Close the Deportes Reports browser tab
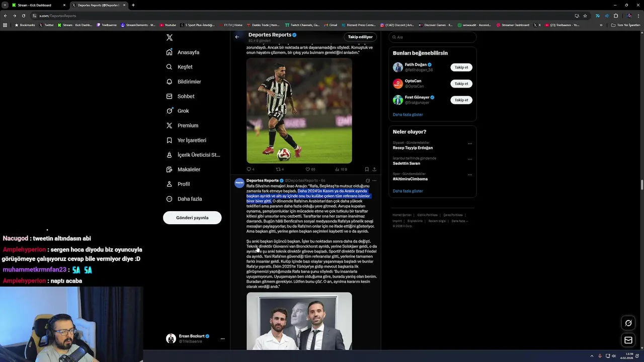Viewport: 644px width, 362px height. click(x=124, y=5)
